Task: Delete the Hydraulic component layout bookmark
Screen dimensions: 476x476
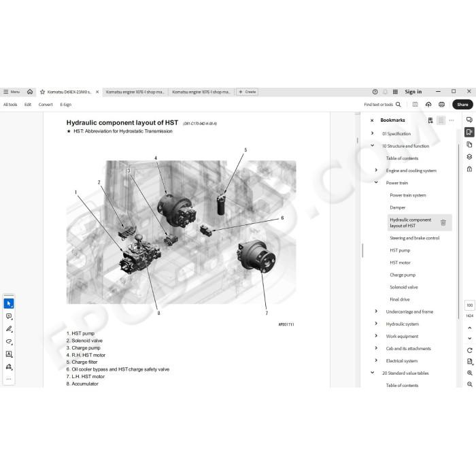Action: pyautogui.click(x=443, y=222)
